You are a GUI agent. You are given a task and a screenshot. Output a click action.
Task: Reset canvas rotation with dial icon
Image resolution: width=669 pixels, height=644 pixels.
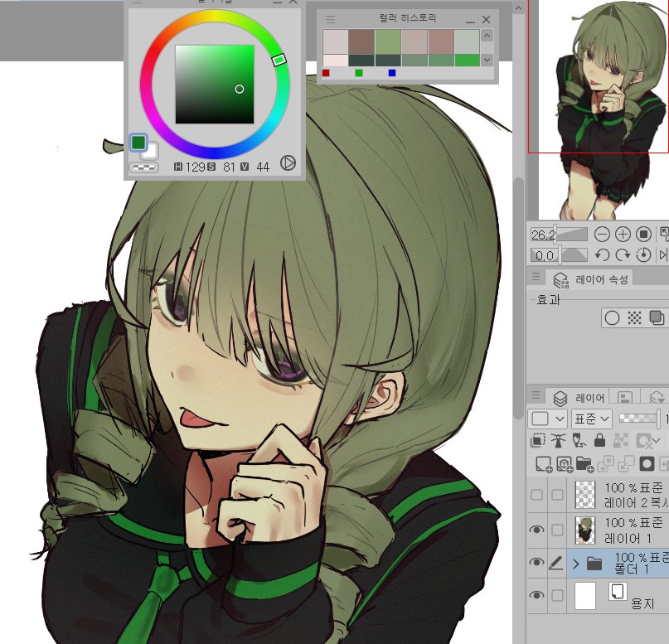pos(644,255)
